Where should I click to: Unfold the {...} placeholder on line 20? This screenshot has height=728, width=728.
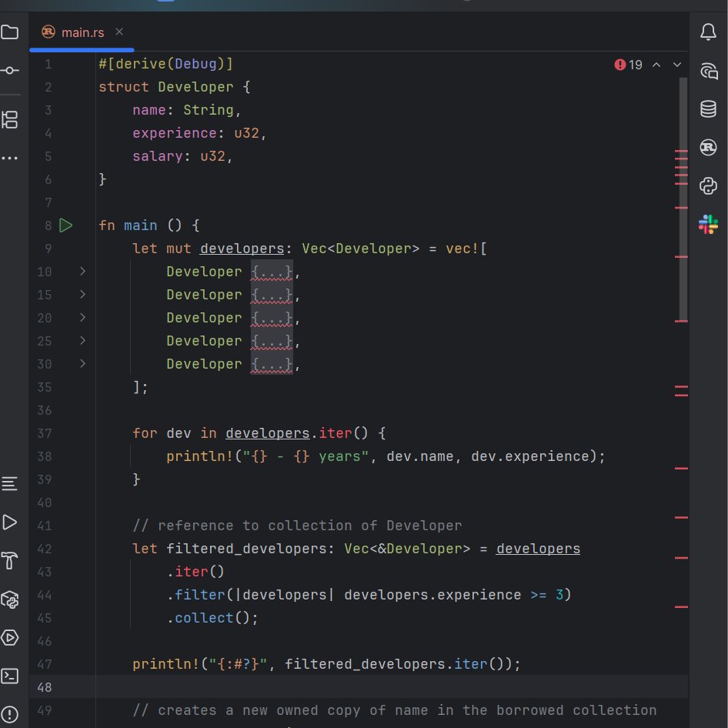[272, 318]
